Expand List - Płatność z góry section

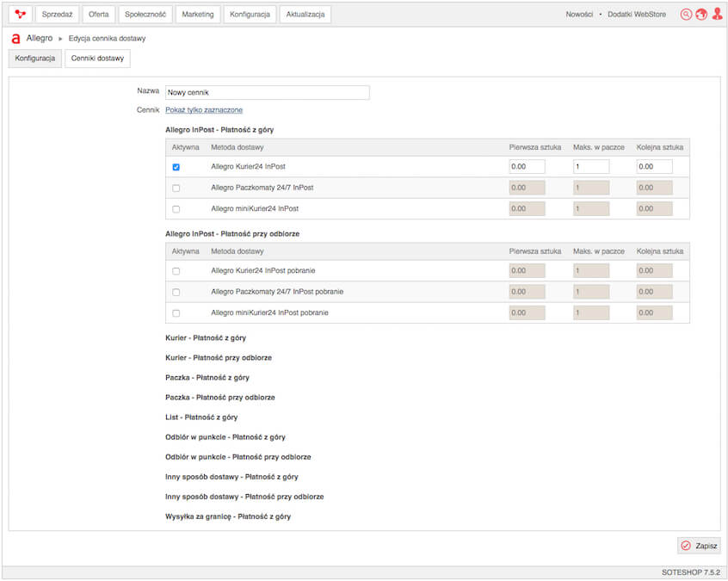(201, 417)
